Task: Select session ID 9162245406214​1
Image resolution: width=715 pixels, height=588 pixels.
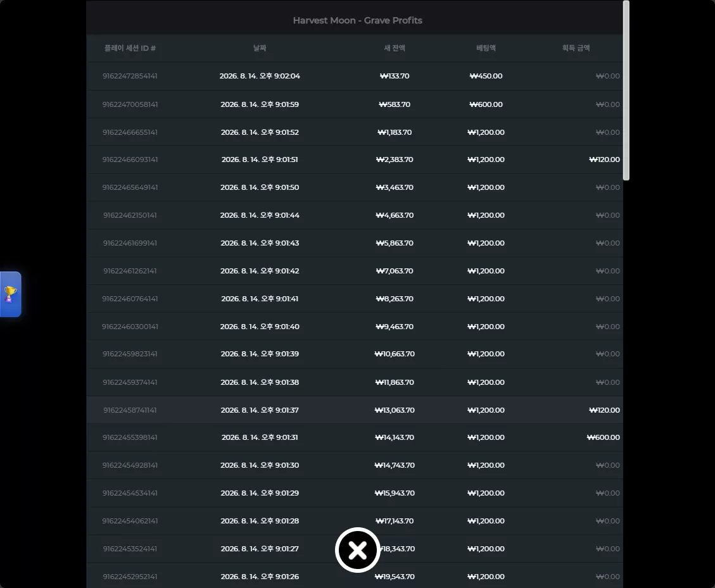Action: click(x=130, y=520)
